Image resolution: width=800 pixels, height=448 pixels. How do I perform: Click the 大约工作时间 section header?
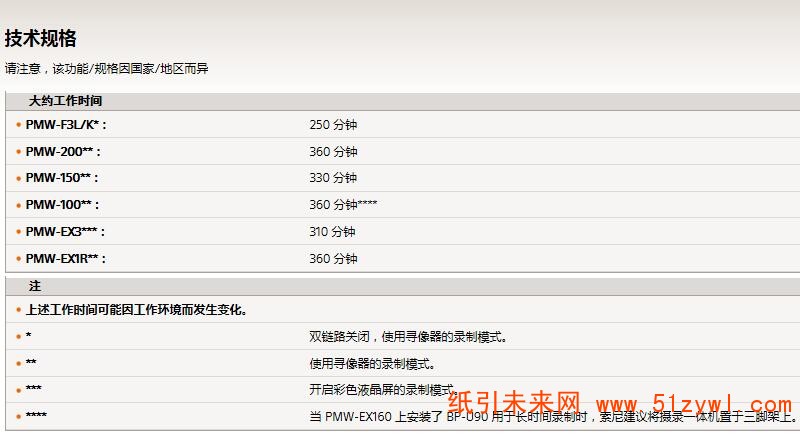point(65,101)
